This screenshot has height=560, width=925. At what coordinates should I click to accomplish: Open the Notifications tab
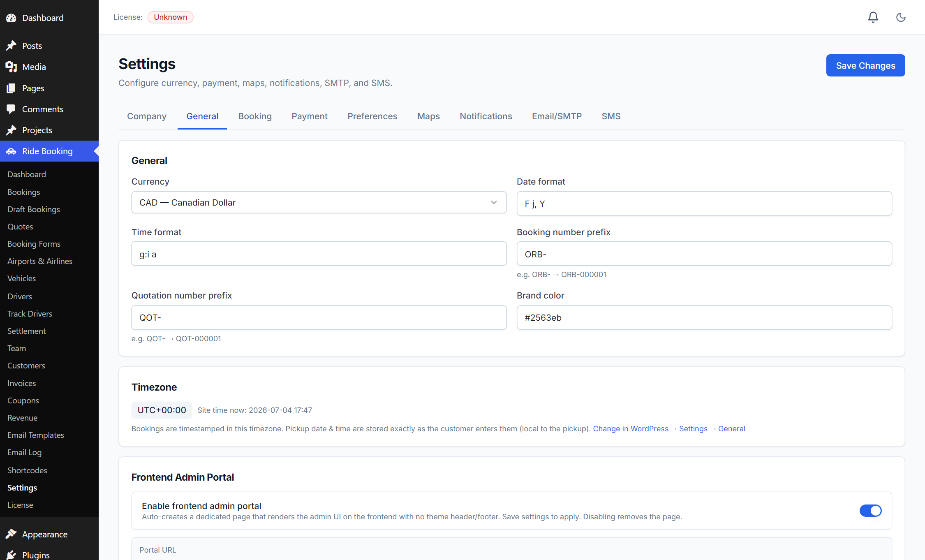click(486, 116)
